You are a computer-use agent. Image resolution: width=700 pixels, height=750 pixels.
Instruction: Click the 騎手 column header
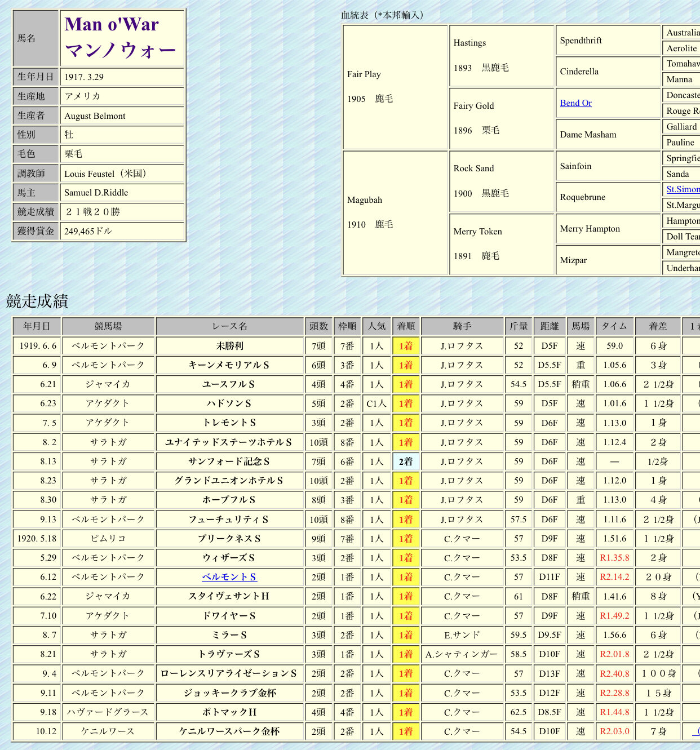tap(462, 326)
